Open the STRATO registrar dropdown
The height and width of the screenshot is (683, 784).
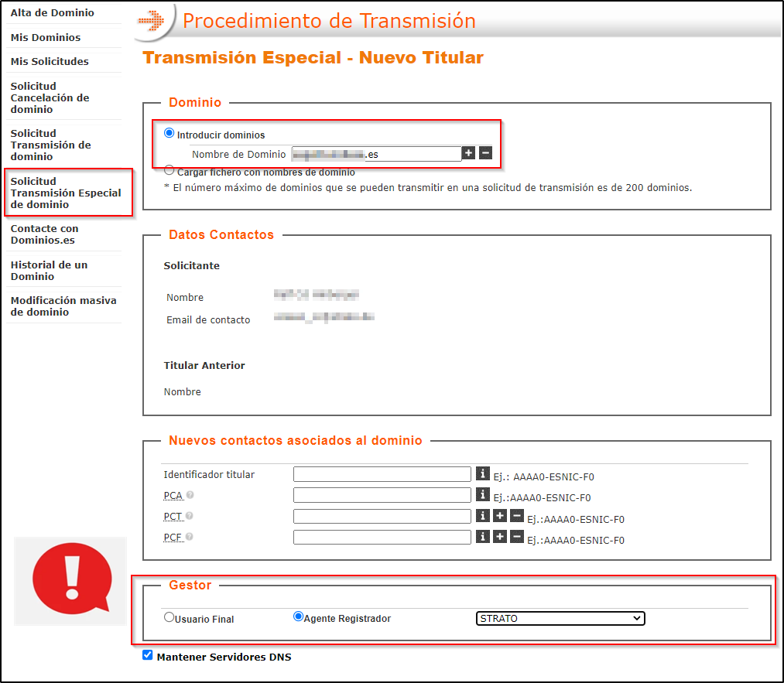[x=560, y=618]
